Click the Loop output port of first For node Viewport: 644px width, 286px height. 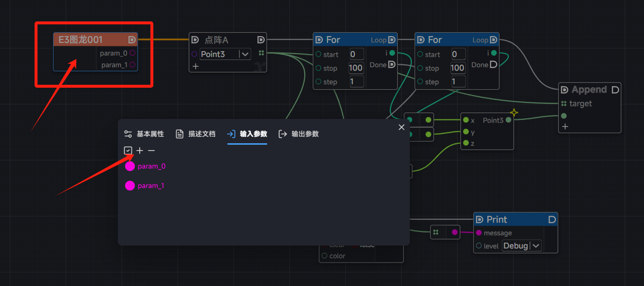(392, 40)
